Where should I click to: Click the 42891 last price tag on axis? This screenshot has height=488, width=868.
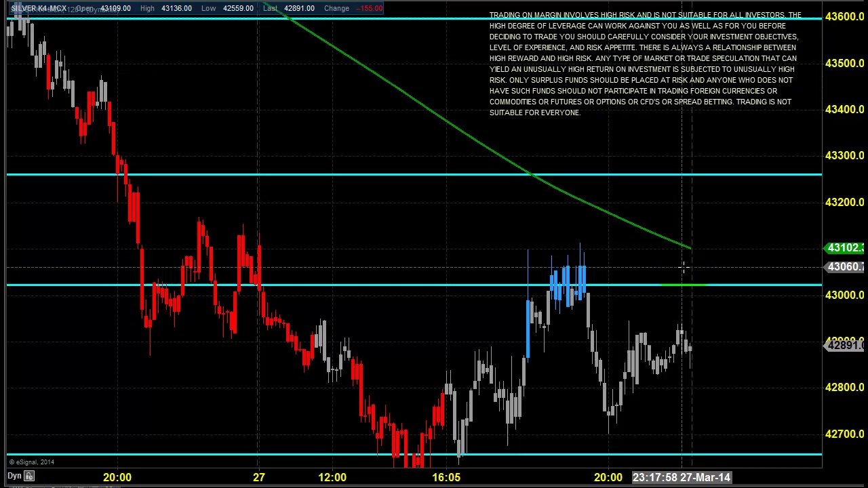click(844, 346)
